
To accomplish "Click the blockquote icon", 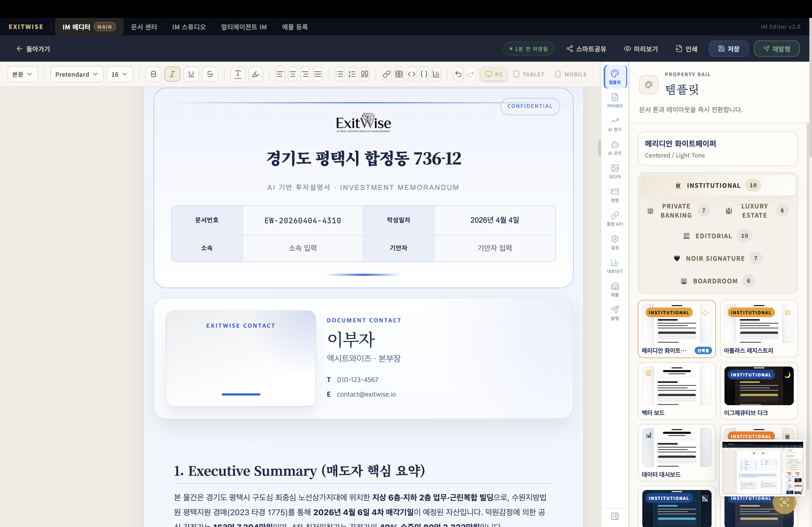I will pyautogui.click(x=364, y=74).
